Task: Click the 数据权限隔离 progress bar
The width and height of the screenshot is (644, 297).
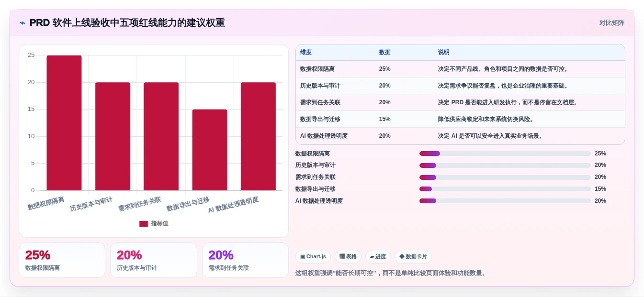Action: 505,154
